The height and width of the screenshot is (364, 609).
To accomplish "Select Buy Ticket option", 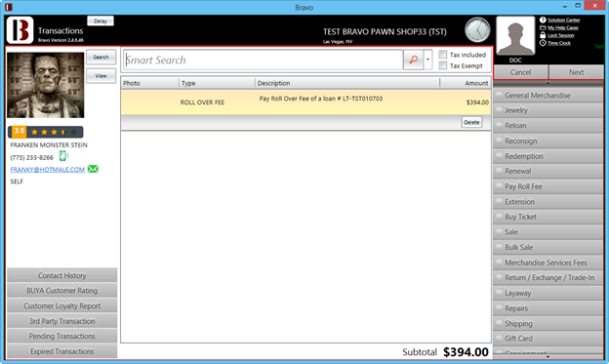I will click(548, 217).
